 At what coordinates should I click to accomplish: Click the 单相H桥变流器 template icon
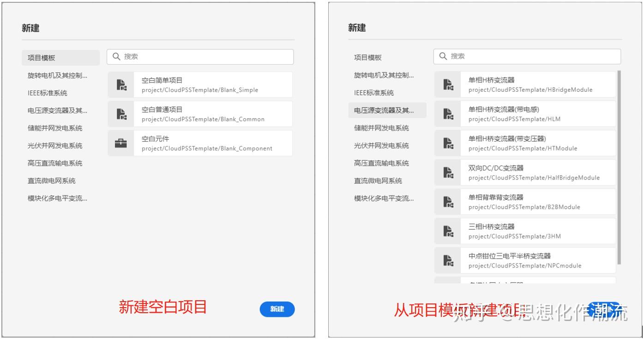pyautogui.click(x=447, y=84)
